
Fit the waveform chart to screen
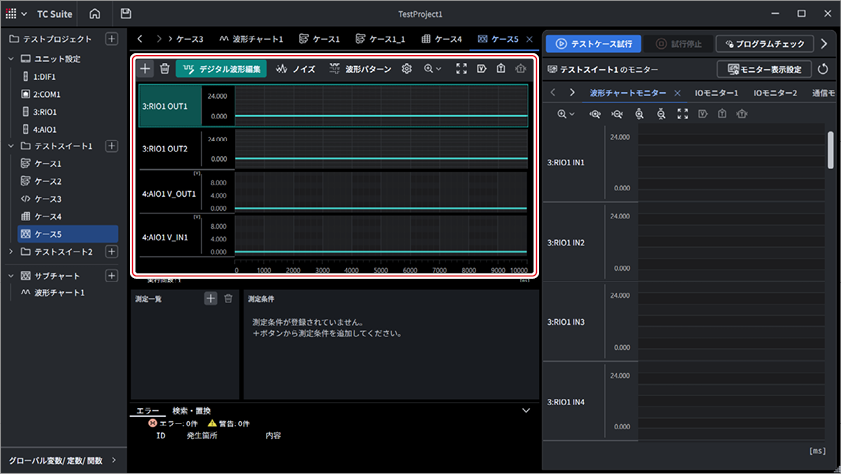tap(461, 69)
